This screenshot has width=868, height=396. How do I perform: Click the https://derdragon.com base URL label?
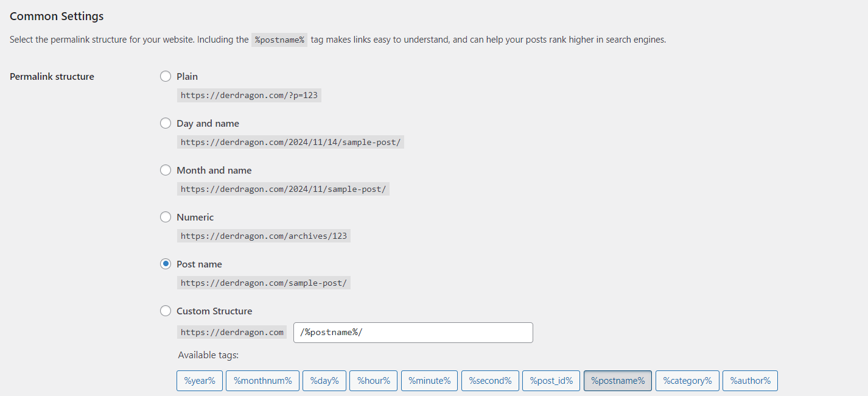(x=232, y=332)
